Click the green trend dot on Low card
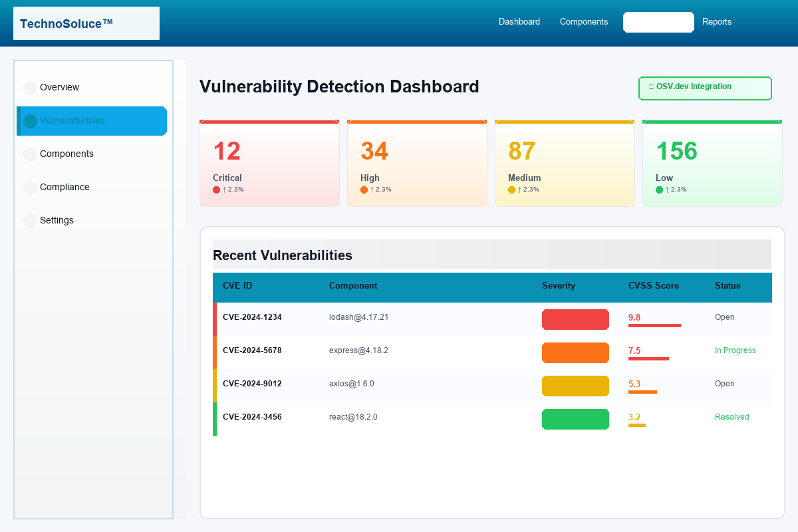The image size is (798, 532). pos(659,189)
